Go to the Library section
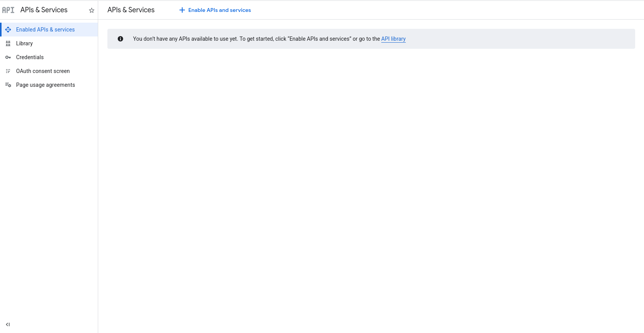Image resolution: width=644 pixels, height=333 pixels. pos(49,43)
